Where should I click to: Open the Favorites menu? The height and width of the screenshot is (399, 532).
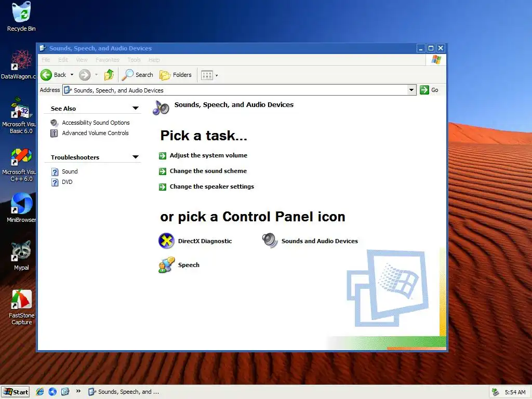click(107, 60)
